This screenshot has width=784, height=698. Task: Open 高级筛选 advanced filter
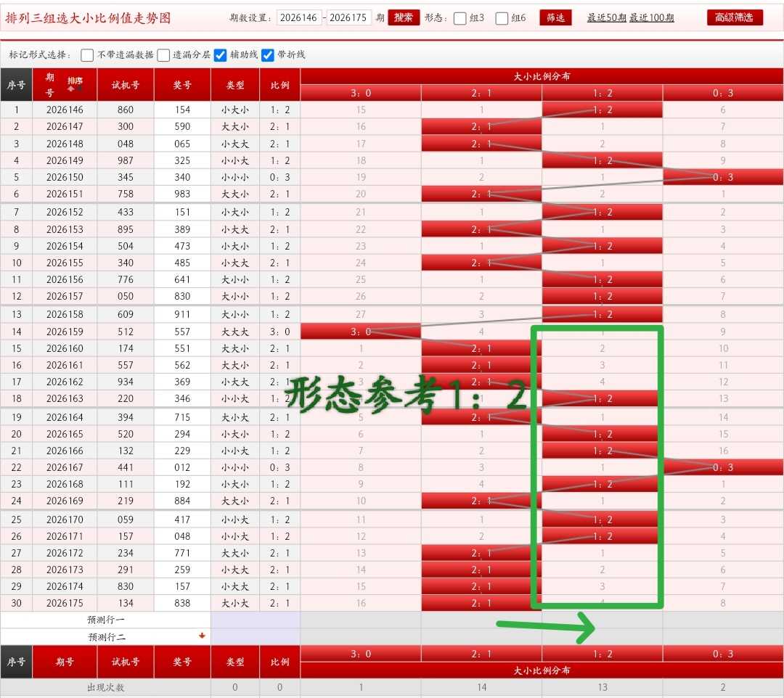tap(735, 17)
